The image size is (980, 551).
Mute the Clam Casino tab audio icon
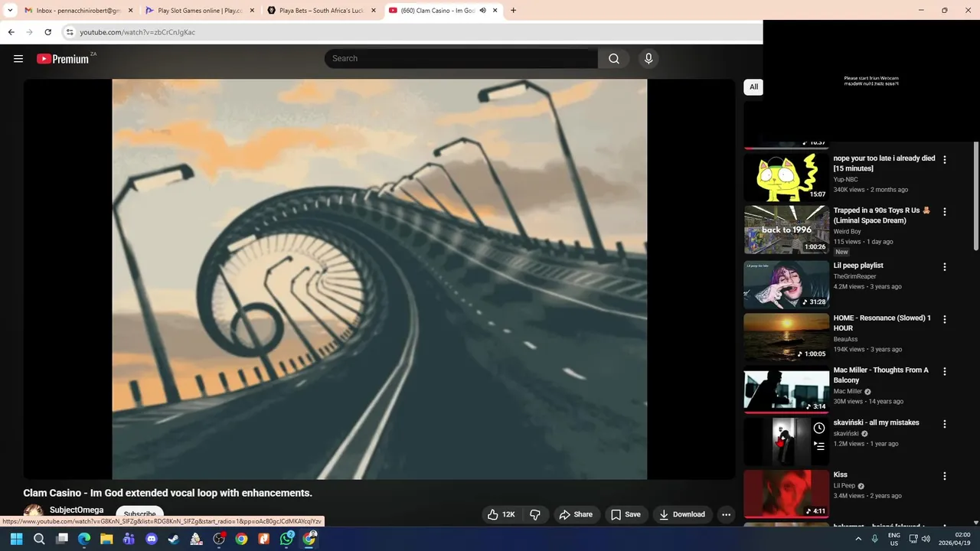click(x=483, y=11)
